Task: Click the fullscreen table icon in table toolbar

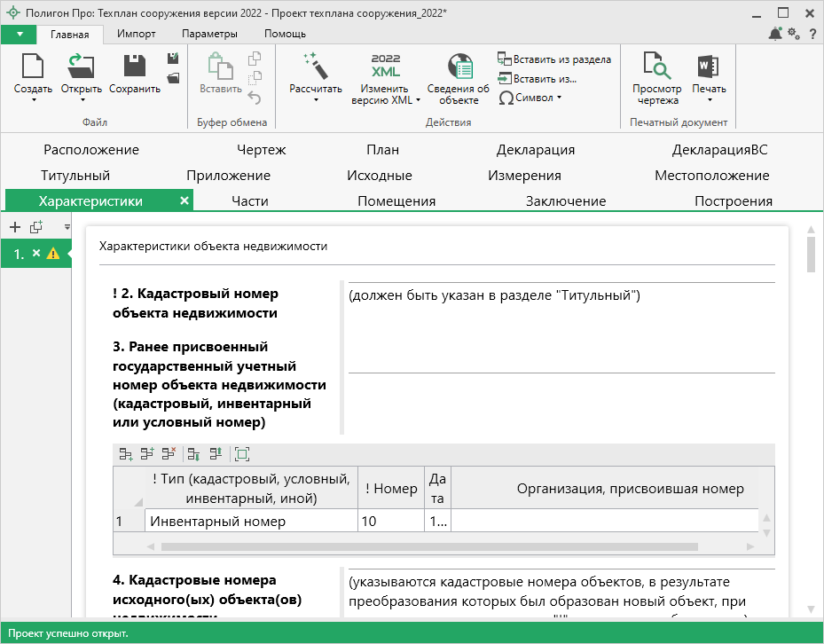Action: [241, 454]
